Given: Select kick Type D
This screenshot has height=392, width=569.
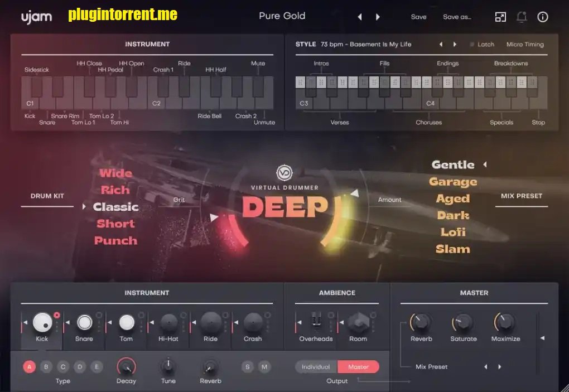Looking at the screenshot, I should [x=80, y=366].
